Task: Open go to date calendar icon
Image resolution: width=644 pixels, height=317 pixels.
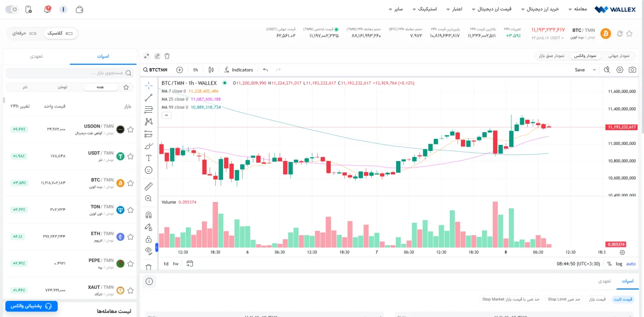Action: [x=190, y=264]
